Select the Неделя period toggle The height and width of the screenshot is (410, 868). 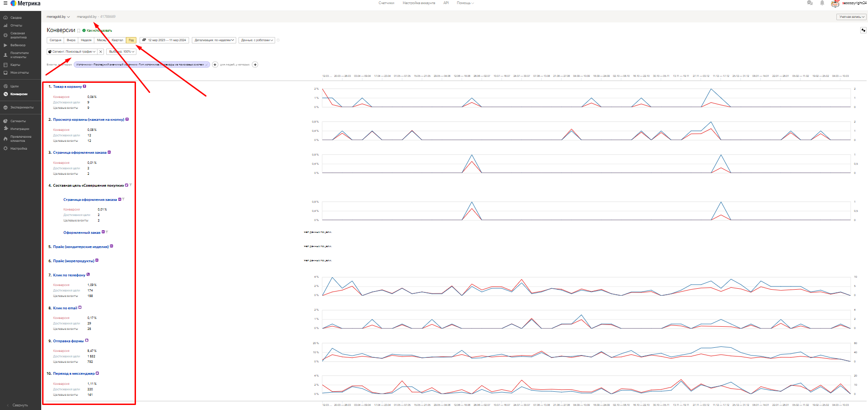[86, 40]
